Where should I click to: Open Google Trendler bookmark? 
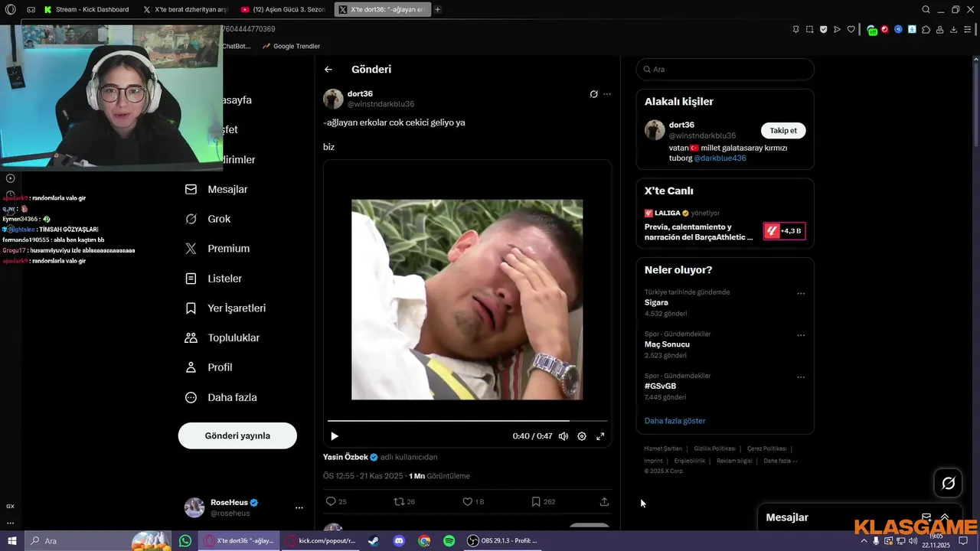[x=291, y=46]
